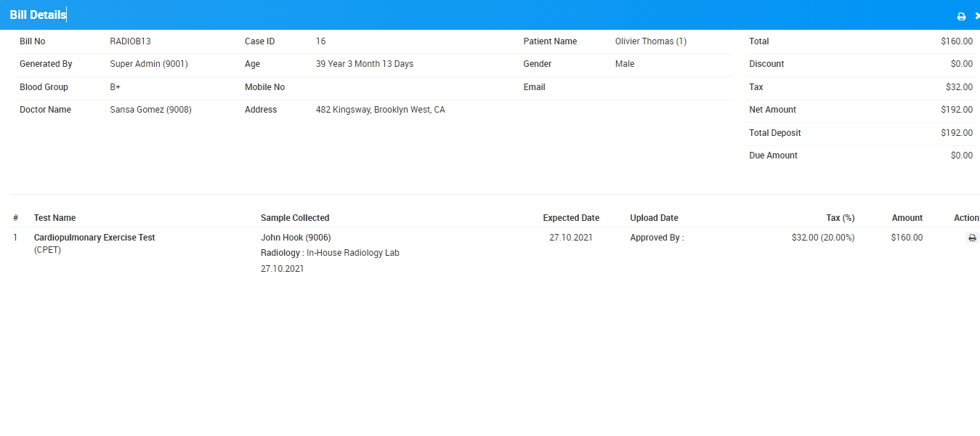Click the Tax (%) column header
This screenshot has height=436, width=980.
[840, 218]
